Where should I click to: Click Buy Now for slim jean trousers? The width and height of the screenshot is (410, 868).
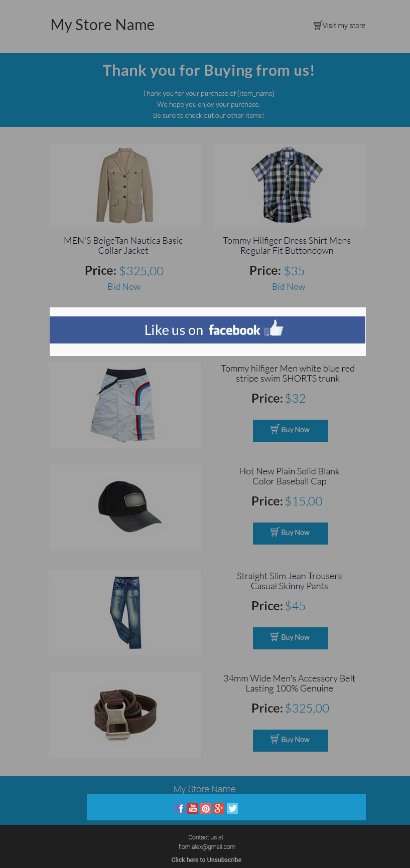point(291,638)
